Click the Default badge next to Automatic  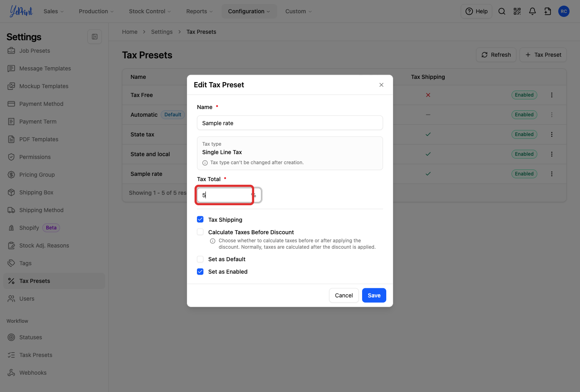(x=173, y=115)
